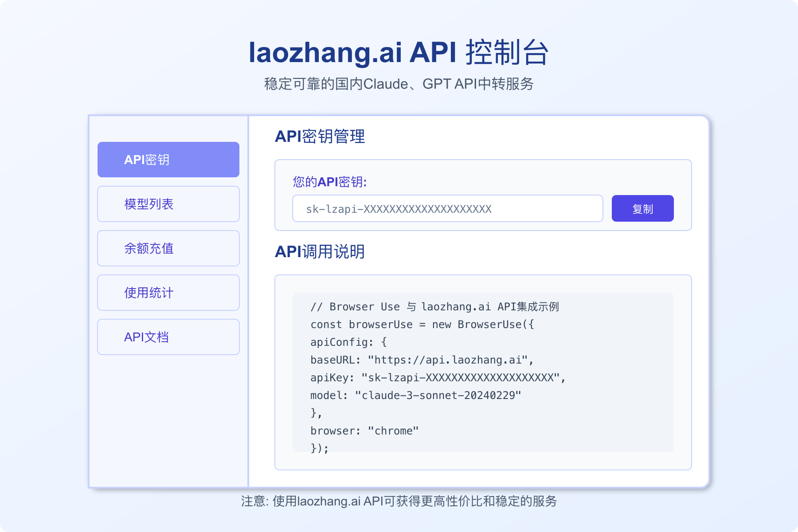798x532 pixels.
Task: Select the API密钥 sidebar item
Action: 168,160
